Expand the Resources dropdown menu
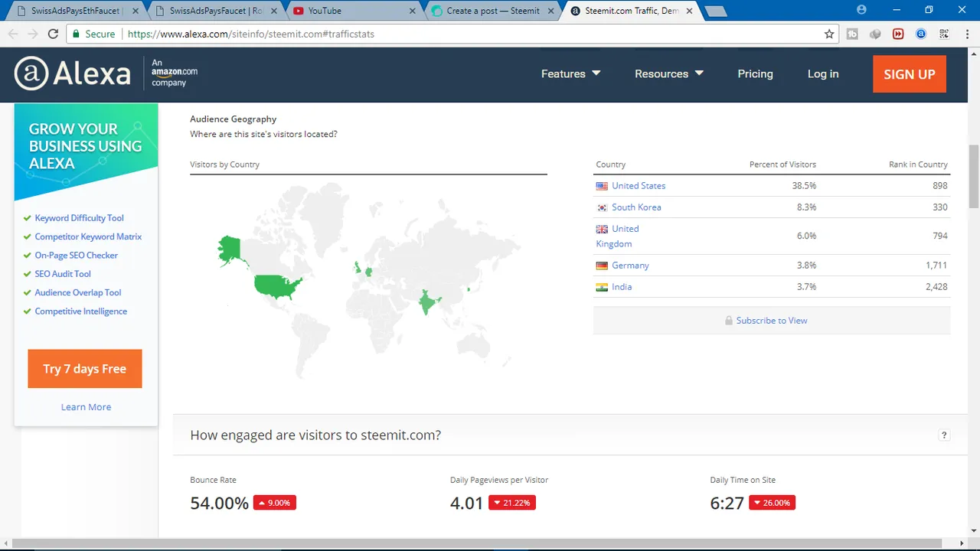The width and height of the screenshot is (980, 551). pos(668,74)
